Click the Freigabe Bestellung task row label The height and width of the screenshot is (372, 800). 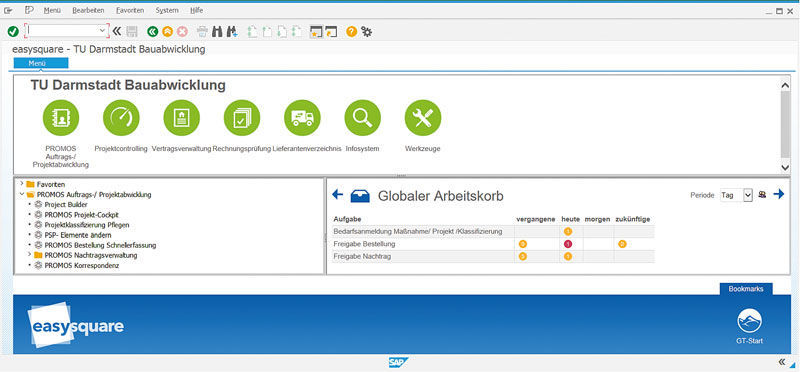(x=364, y=244)
